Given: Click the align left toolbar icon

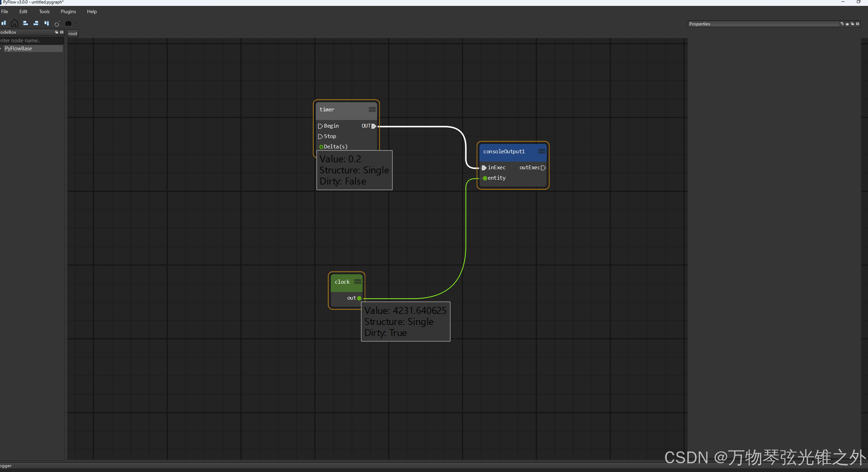Looking at the screenshot, I should (x=25, y=23).
